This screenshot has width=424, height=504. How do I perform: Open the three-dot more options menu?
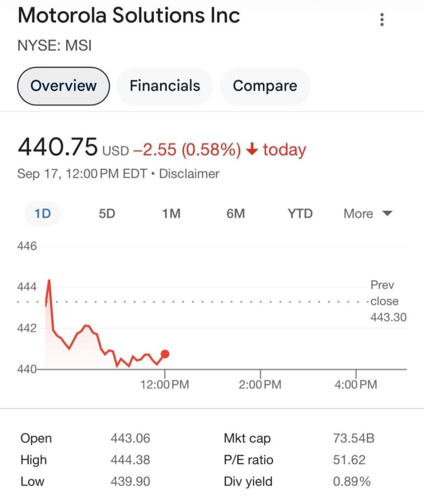click(381, 19)
